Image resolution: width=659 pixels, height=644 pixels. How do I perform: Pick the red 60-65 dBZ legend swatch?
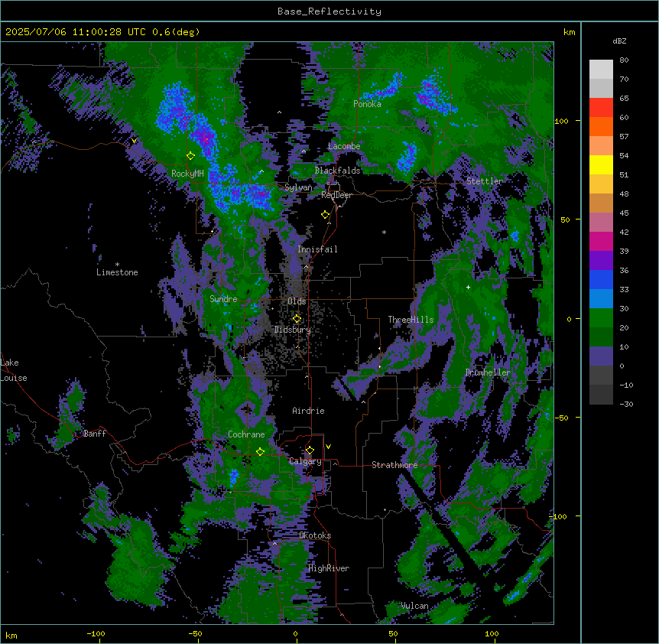pyautogui.click(x=601, y=108)
